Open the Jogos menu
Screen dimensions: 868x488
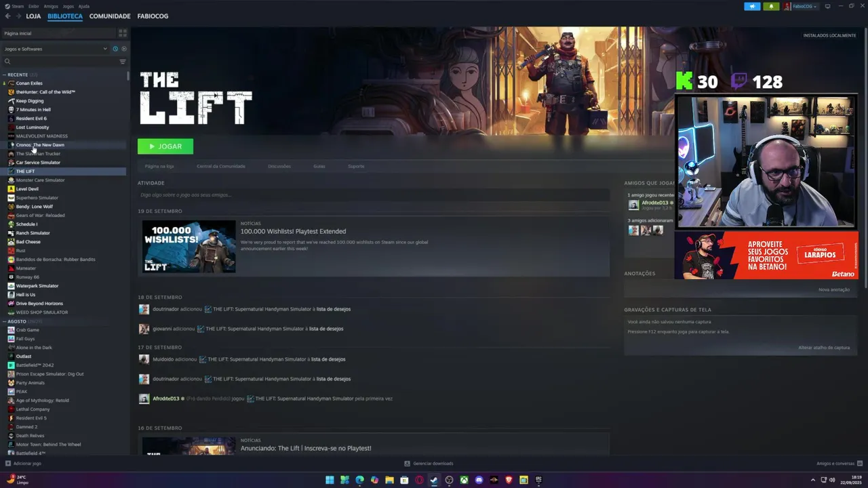pos(68,6)
